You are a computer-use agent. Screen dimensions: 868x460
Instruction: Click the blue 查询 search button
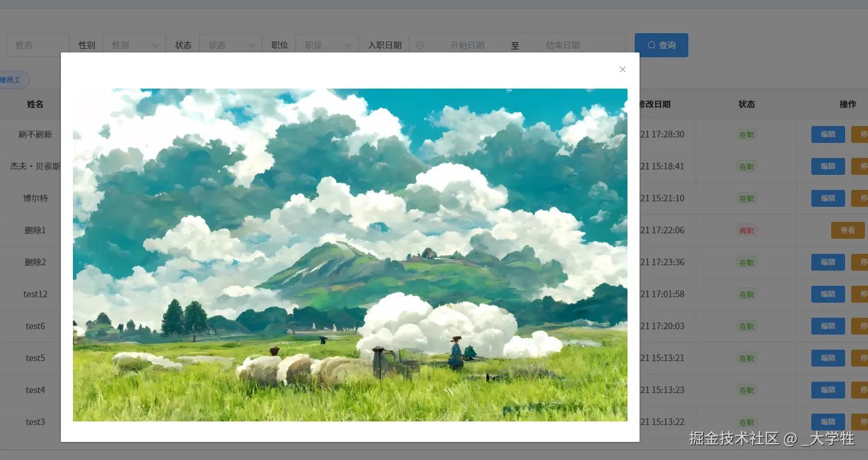click(661, 45)
